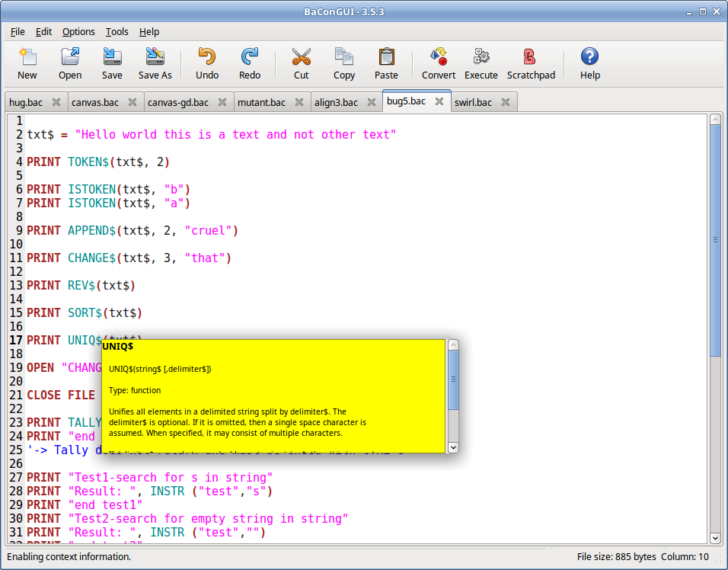Switch to the align3.bac tab
This screenshot has width=728, height=570.
click(336, 102)
